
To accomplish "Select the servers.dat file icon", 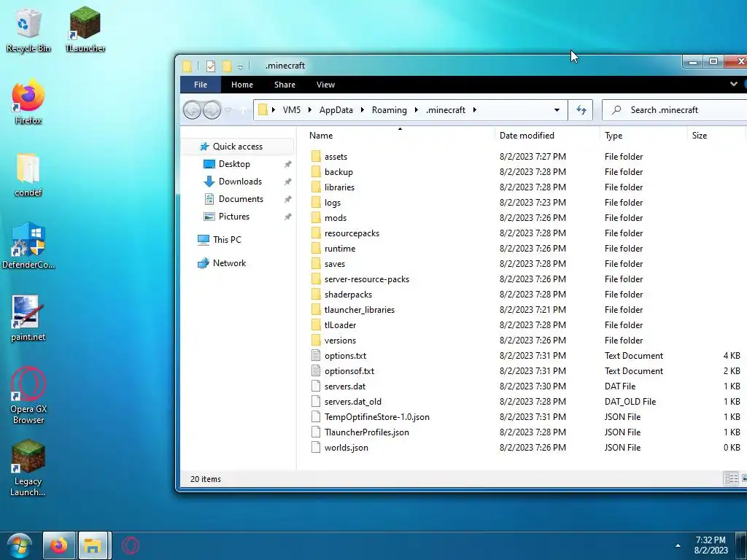I will (x=316, y=386).
